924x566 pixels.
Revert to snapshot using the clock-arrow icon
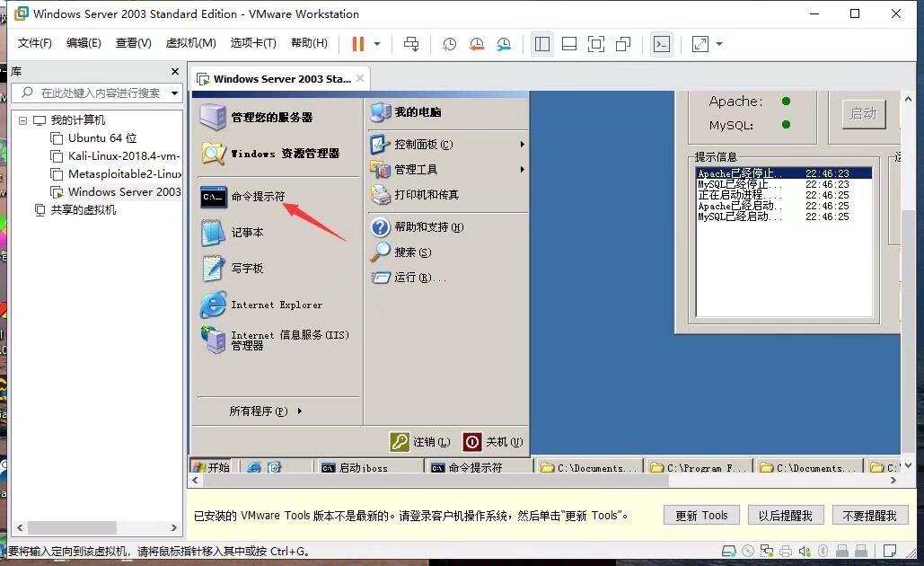(476, 44)
